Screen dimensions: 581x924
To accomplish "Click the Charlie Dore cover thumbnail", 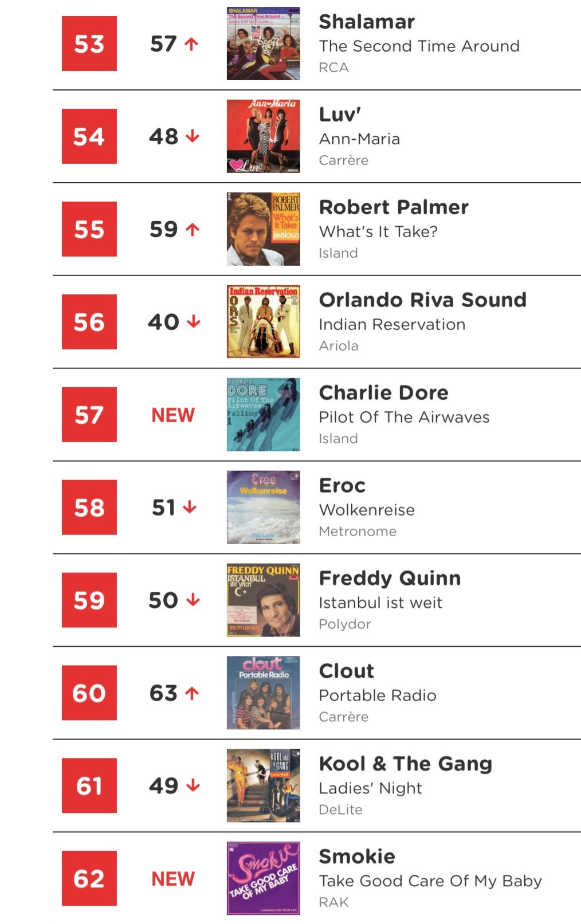I will (263, 415).
